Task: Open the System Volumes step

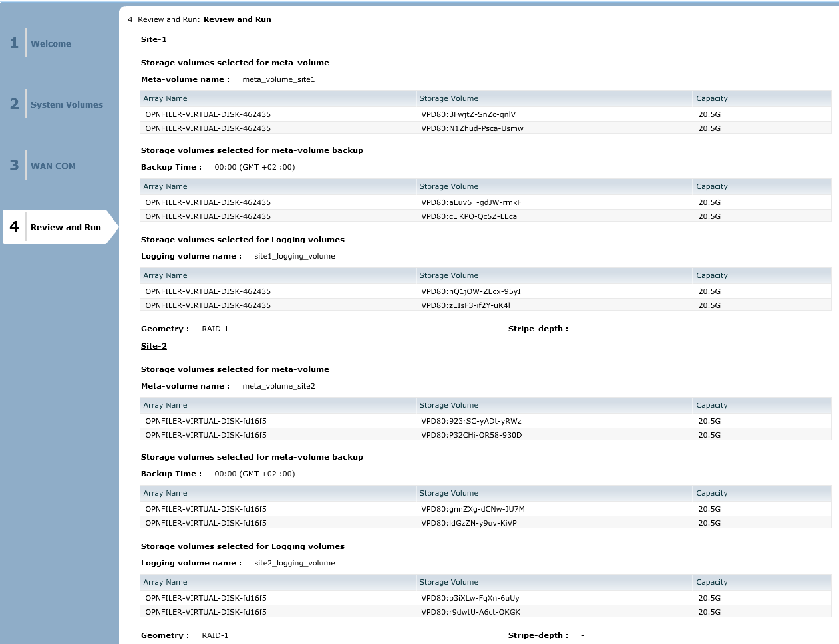Action: click(67, 104)
